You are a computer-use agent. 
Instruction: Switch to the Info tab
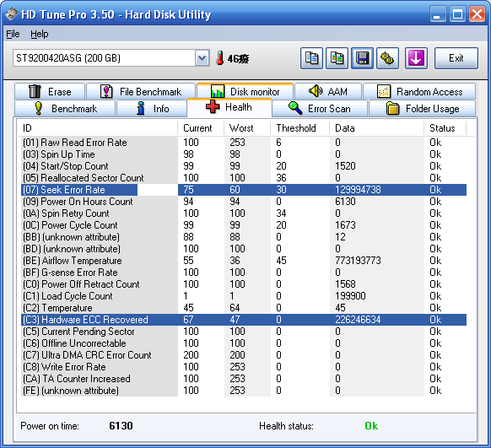(x=152, y=109)
